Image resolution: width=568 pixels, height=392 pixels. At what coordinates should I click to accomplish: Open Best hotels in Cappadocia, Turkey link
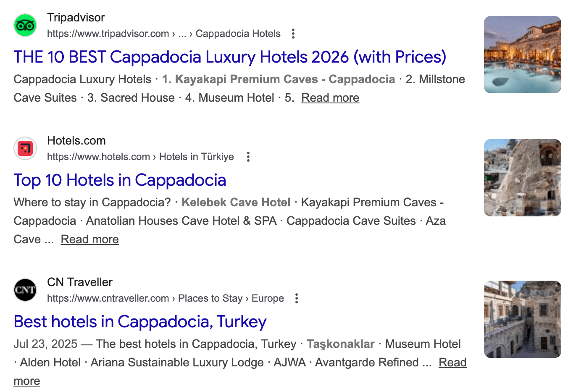pos(140,322)
